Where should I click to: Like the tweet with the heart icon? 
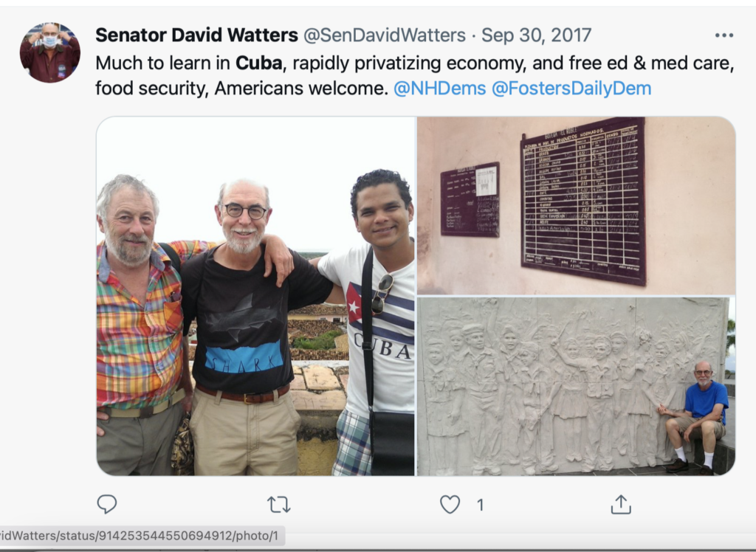click(450, 504)
